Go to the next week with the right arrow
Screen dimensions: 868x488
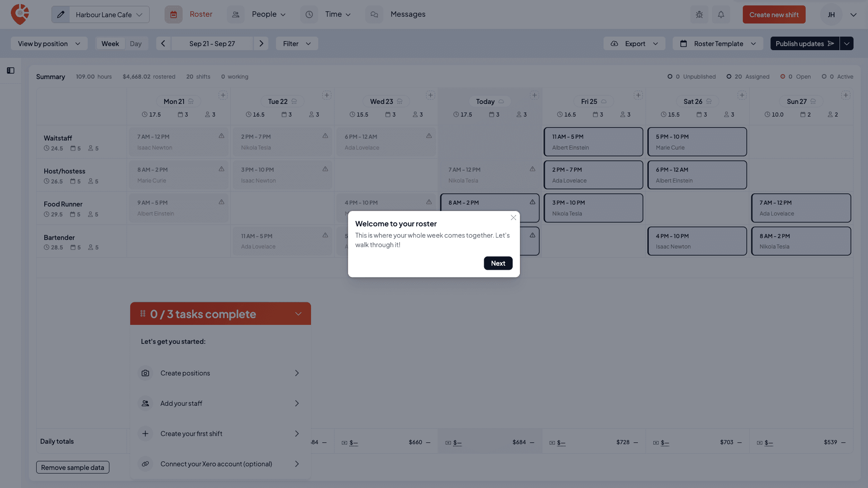pos(261,43)
